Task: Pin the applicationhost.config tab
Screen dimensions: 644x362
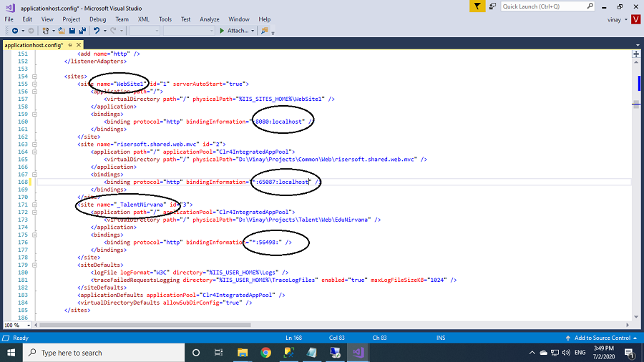Action: pyautogui.click(x=70, y=45)
